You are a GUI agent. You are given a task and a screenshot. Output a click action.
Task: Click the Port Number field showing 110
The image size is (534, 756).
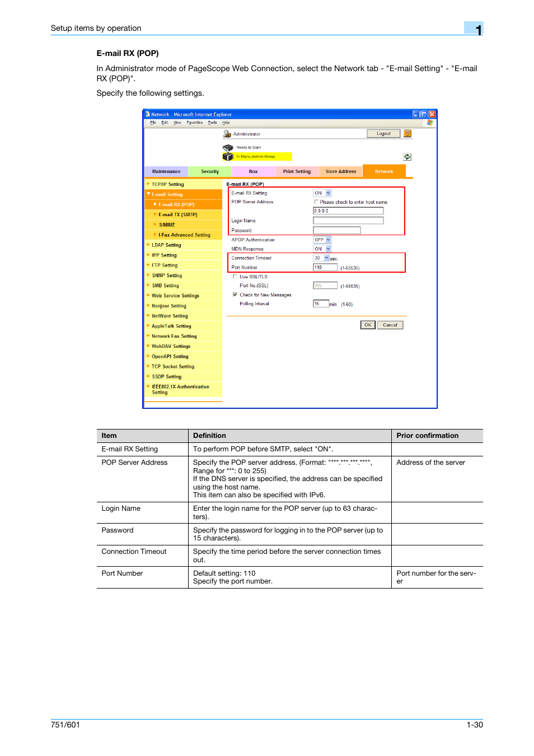[x=325, y=267]
